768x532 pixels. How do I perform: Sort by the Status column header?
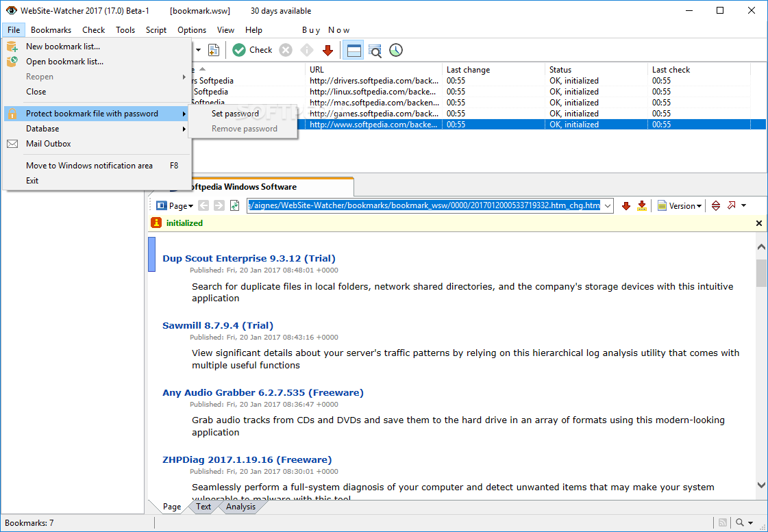pyautogui.click(x=596, y=70)
